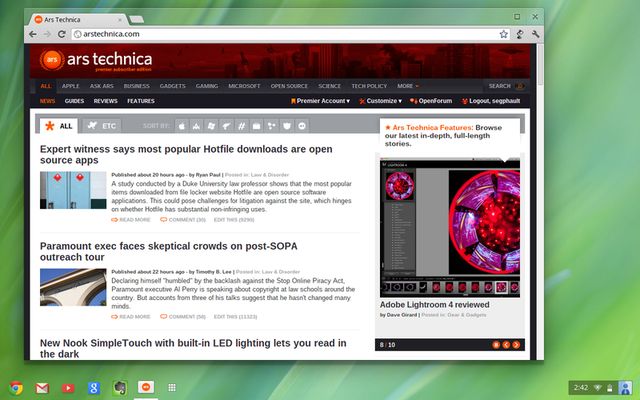The image size is (640, 400).
Task: Open FEATURES in the sub-navigation
Action: (x=141, y=101)
